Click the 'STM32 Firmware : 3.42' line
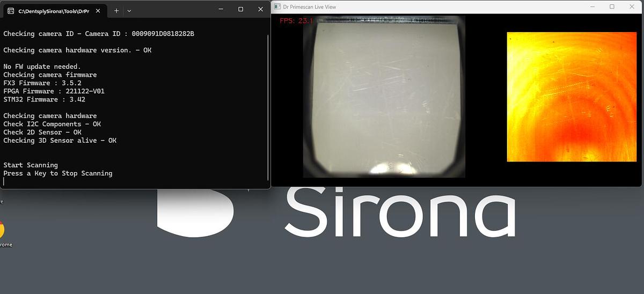The height and width of the screenshot is (294, 644). 45,99
